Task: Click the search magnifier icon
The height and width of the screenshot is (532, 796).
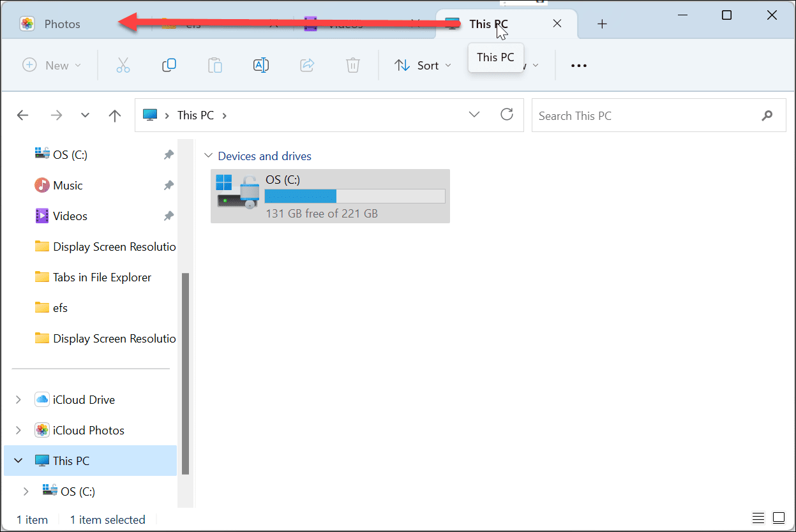Action: click(x=767, y=115)
